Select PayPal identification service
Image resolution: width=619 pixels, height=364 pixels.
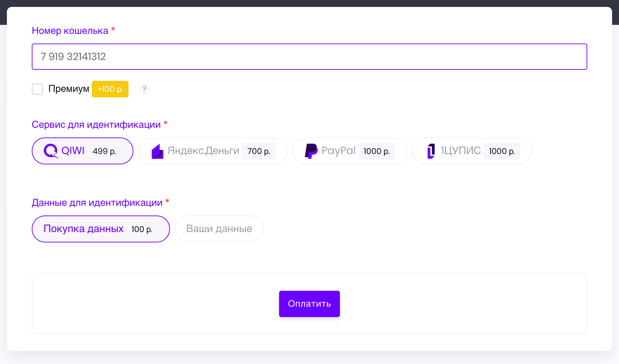point(350,151)
